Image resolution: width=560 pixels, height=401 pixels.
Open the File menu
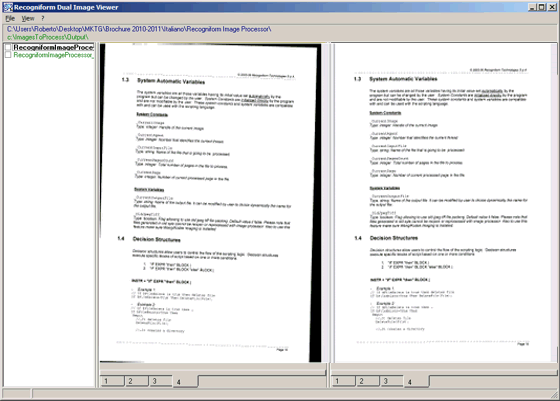[10, 18]
